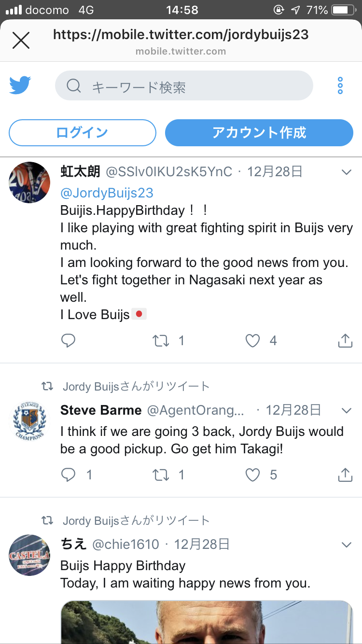Close the in-app browser with X
362x644 pixels.
tap(21, 41)
